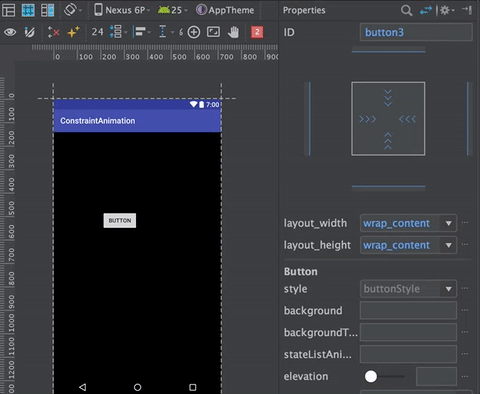
Task: Expand the layout_width wrap_content dropdown
Action: click(x=448, y=223)
